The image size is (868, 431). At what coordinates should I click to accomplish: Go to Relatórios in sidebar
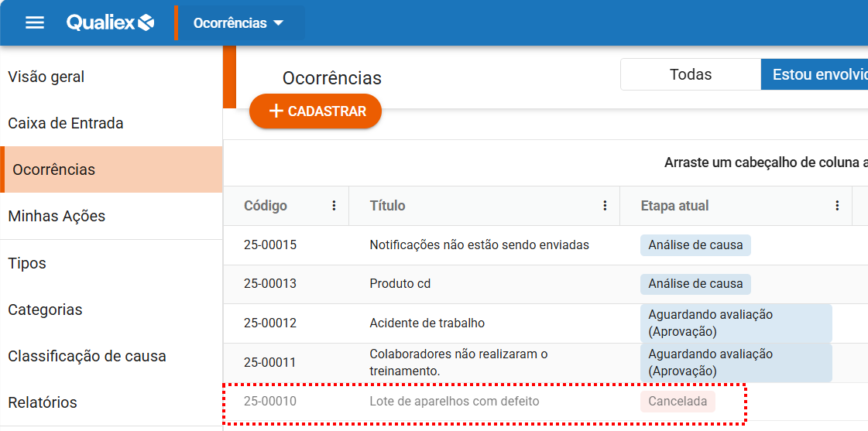tap(43, 402)
